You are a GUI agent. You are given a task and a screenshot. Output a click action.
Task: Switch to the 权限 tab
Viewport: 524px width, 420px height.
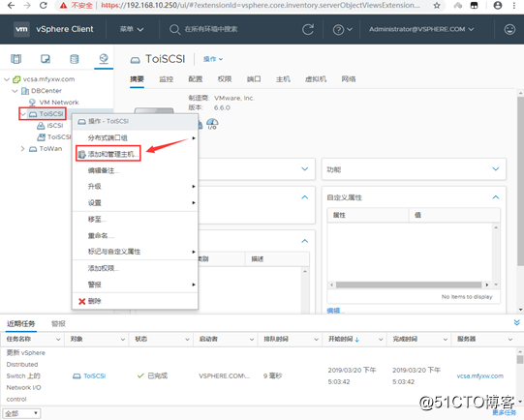click(225, 79)
